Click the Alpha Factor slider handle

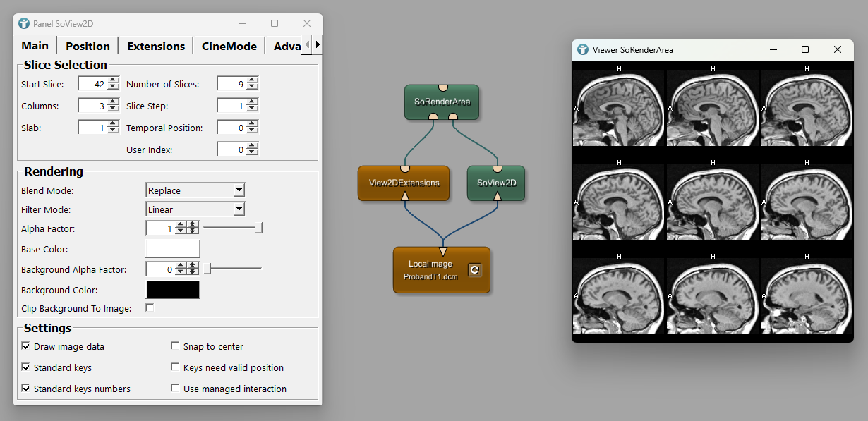[x=259, y=228]
